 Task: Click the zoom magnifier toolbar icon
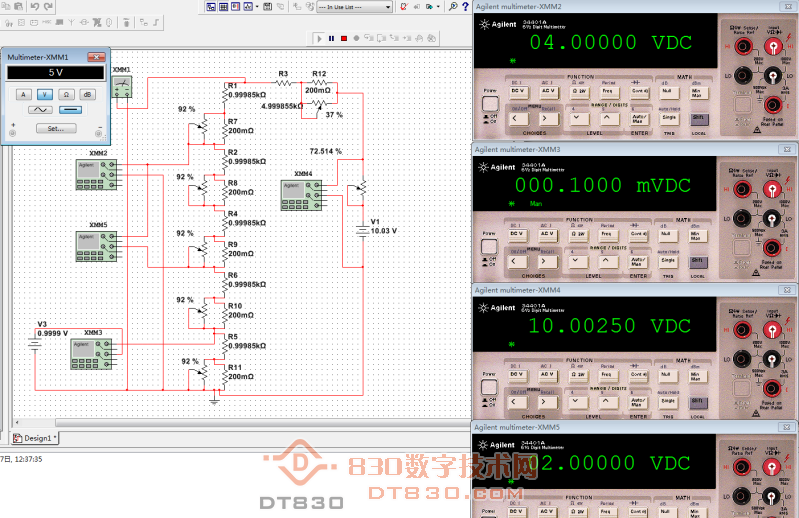point(453,6)
